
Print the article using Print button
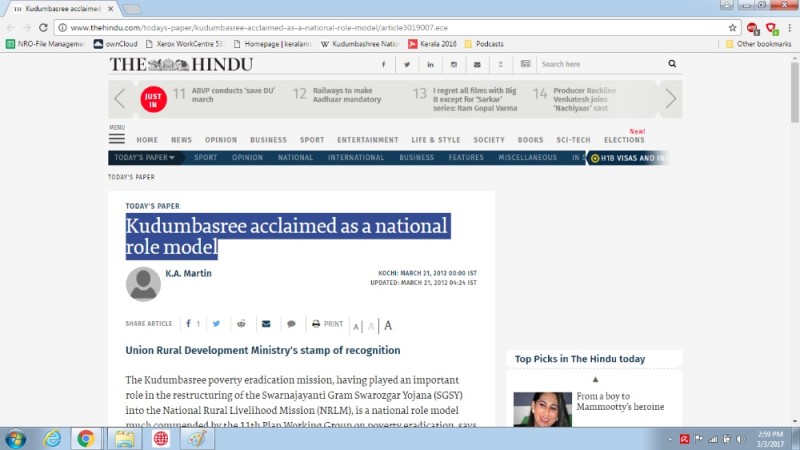pos(328,324)
